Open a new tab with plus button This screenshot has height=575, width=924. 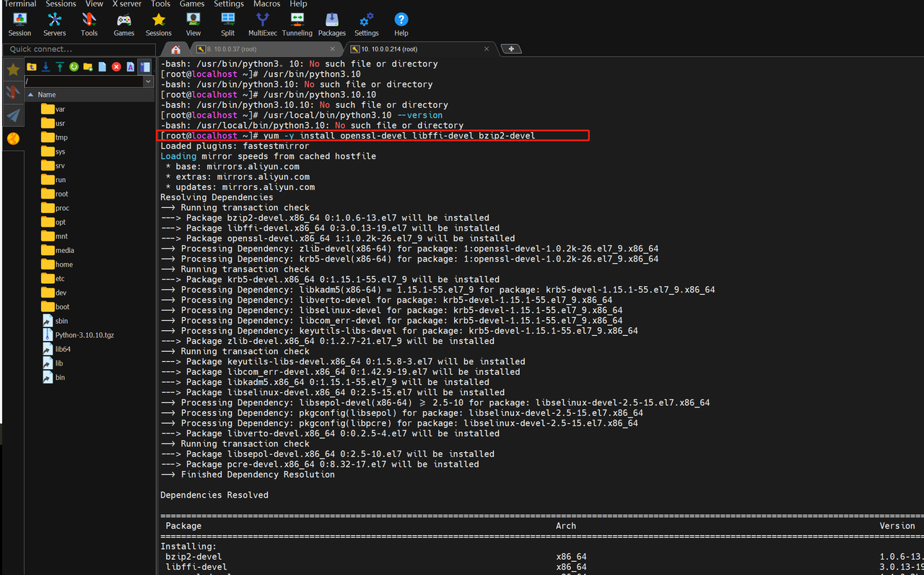[x=511, y=49]
